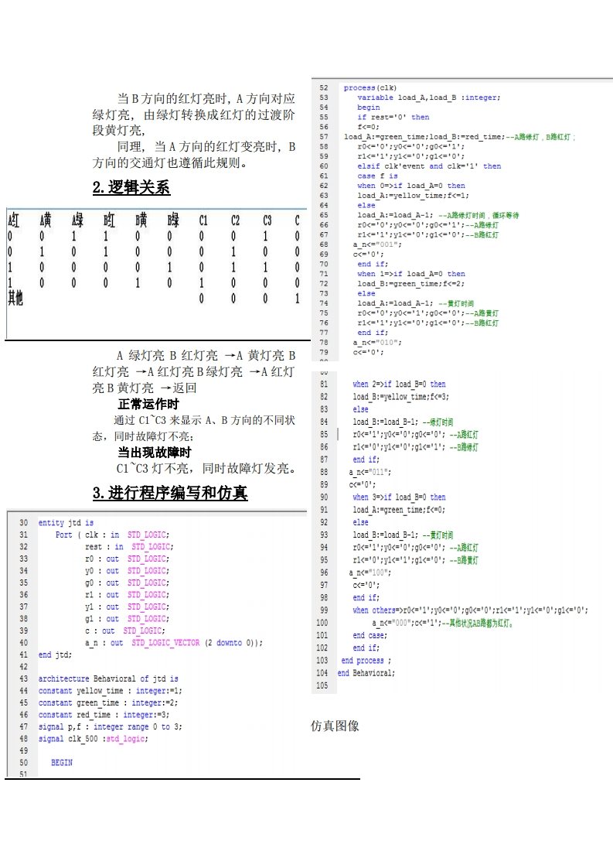The height and width of the screenshot is (868, 613).
Task: Click the heading "2. 逻辑关系"
Action: (131, 188)
